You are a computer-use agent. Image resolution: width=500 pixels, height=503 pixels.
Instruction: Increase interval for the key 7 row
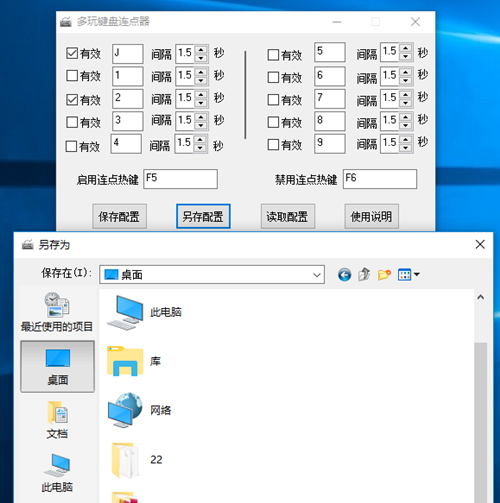406,94
